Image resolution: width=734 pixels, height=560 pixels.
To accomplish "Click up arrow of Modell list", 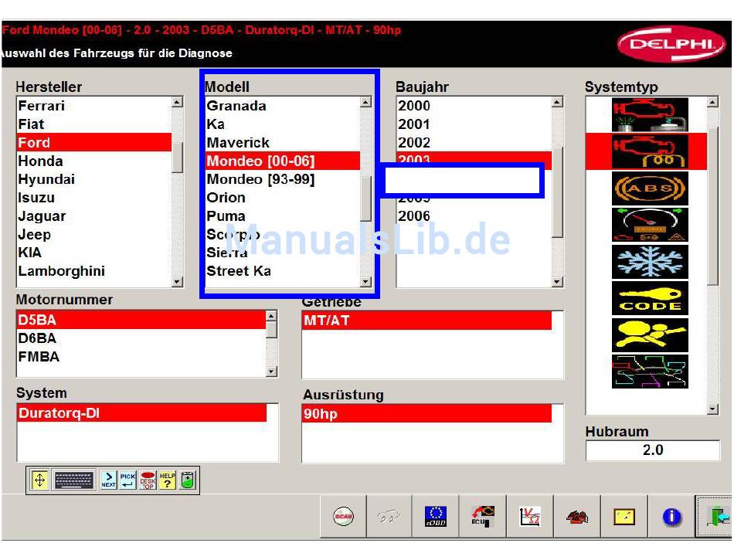I will pos(365,102).
